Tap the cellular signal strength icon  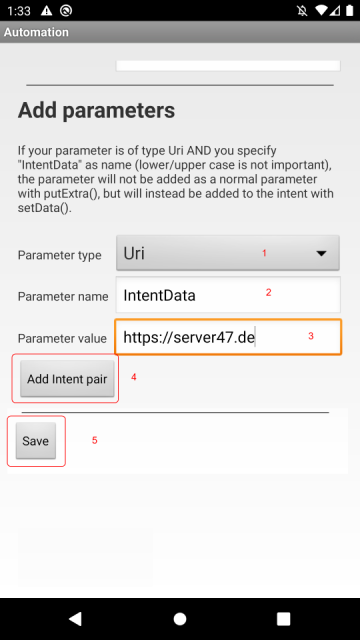pyautogui.click(x=335, y=11)
